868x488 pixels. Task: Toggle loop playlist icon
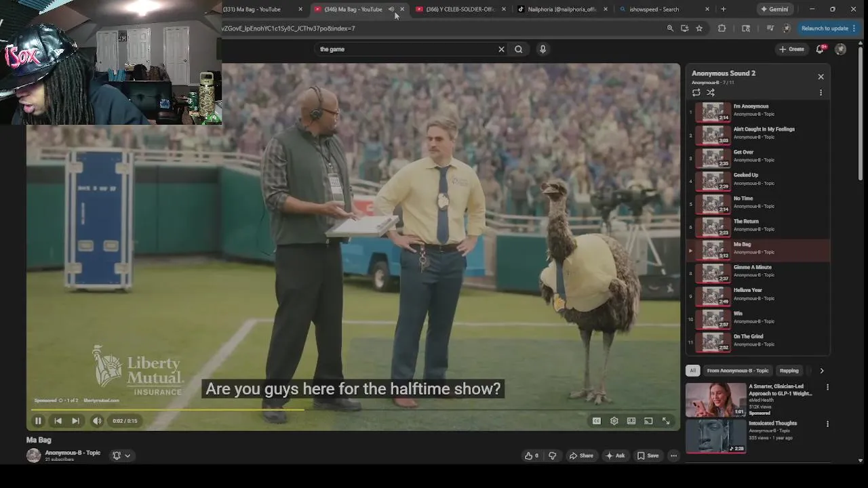(x=696, y=93)
